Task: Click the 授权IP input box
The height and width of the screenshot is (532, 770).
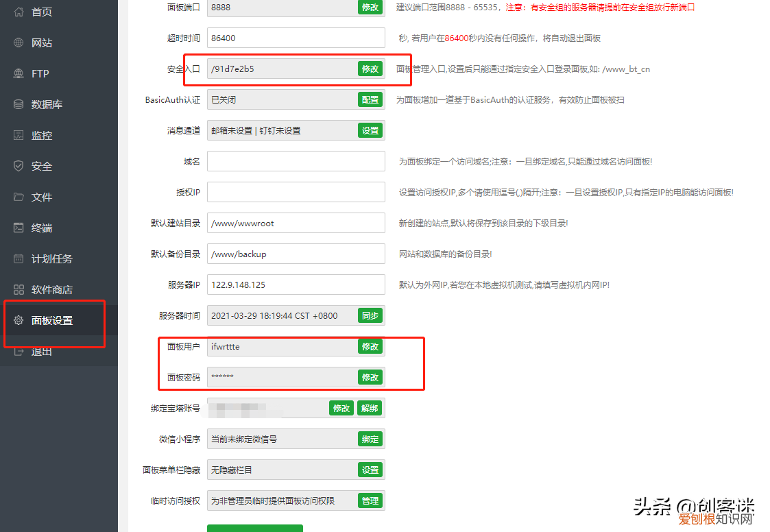Action: point(296,192)
